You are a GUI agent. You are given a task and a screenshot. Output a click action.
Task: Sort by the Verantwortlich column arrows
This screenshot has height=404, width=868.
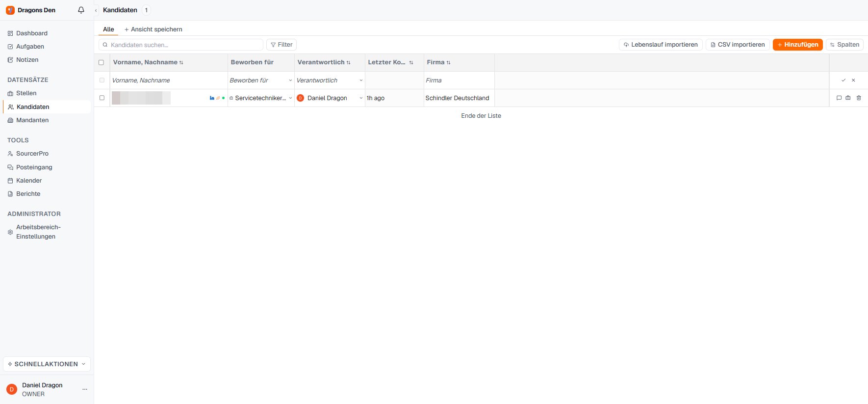click(348, 62)
